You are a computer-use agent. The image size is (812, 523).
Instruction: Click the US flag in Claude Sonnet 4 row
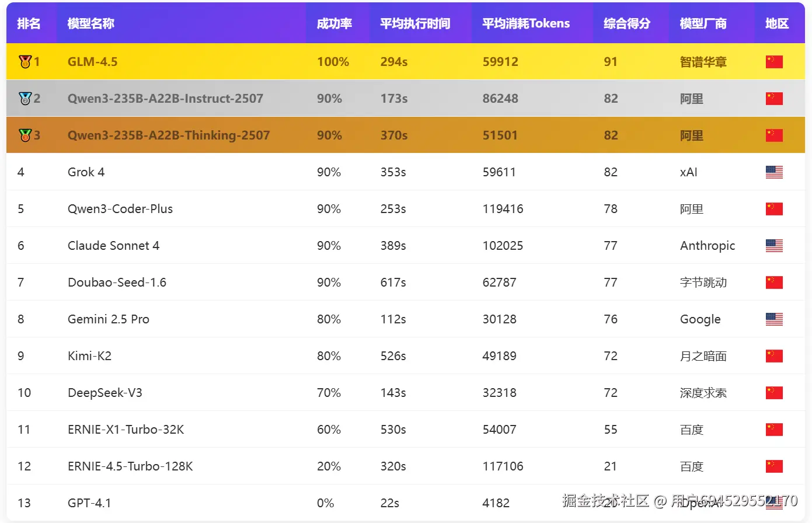[774, 246]
